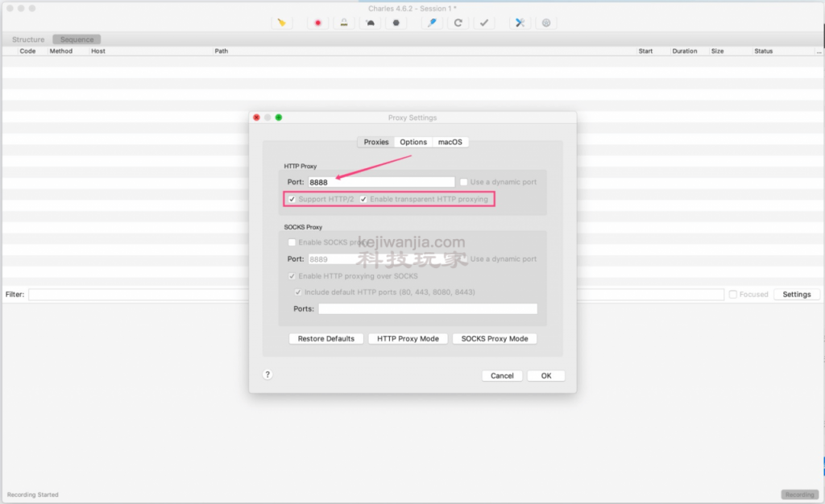Click the validate checkmark icon

(484, 23)
